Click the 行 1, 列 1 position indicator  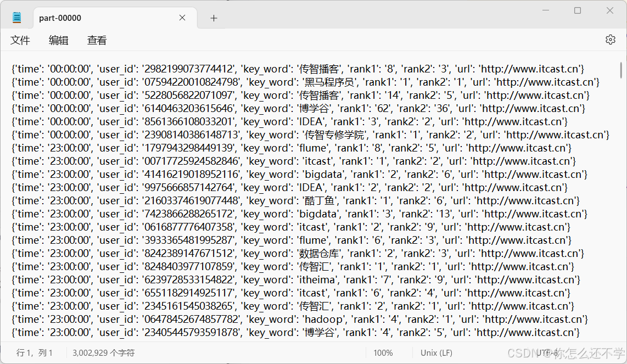(35, 353)
